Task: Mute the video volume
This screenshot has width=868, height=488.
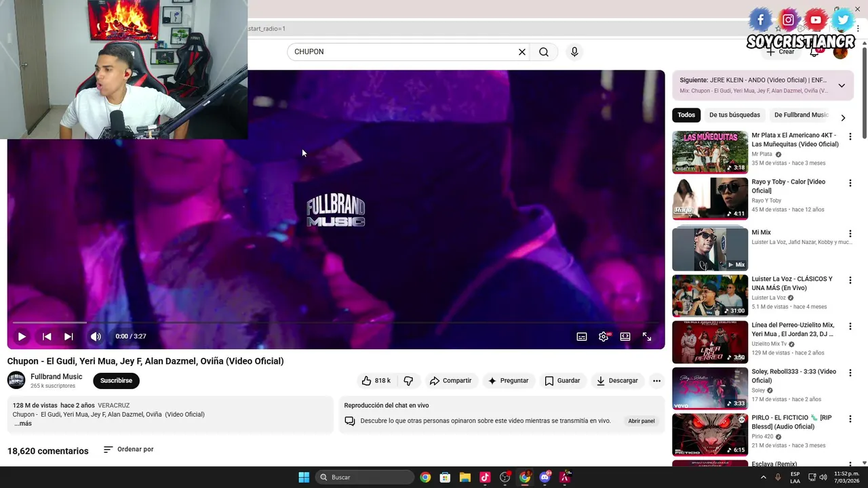Action: pyautogui.click(x=96, y=336)
